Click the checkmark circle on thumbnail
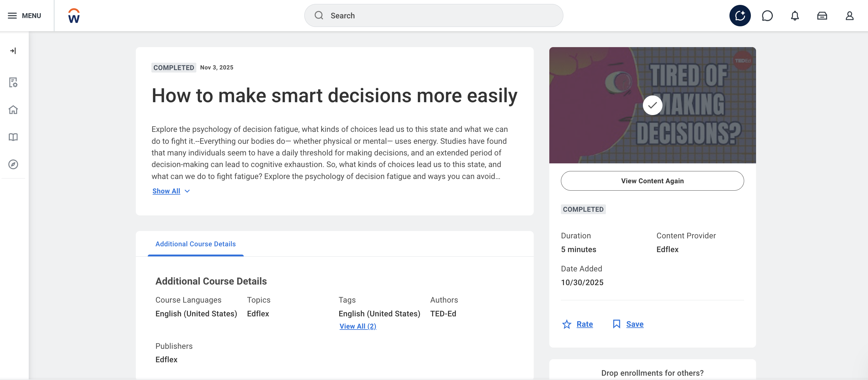This screenshot has height=380, width=868. coord(652,105)
